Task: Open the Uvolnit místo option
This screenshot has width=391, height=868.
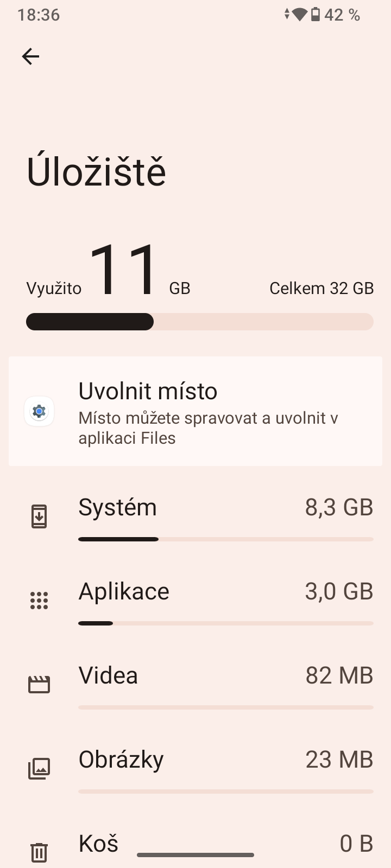Action: [x=195, y=411]
